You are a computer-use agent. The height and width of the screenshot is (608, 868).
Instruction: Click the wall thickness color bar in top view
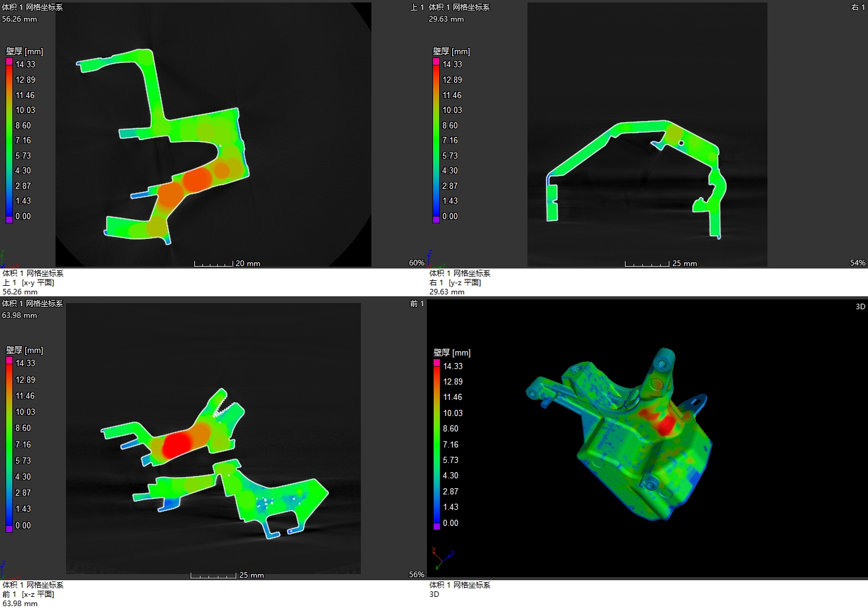[9, 140]
